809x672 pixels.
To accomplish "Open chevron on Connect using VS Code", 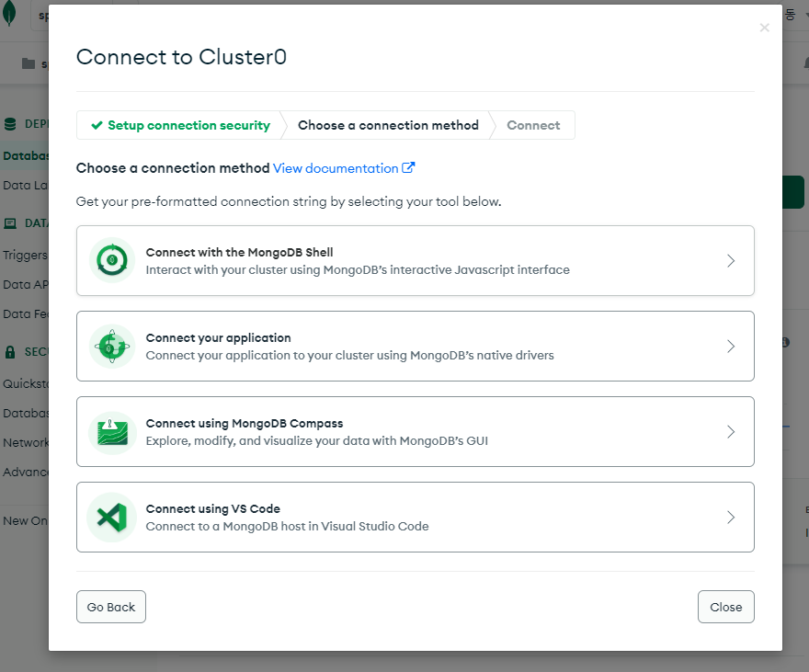I will 731,518.
